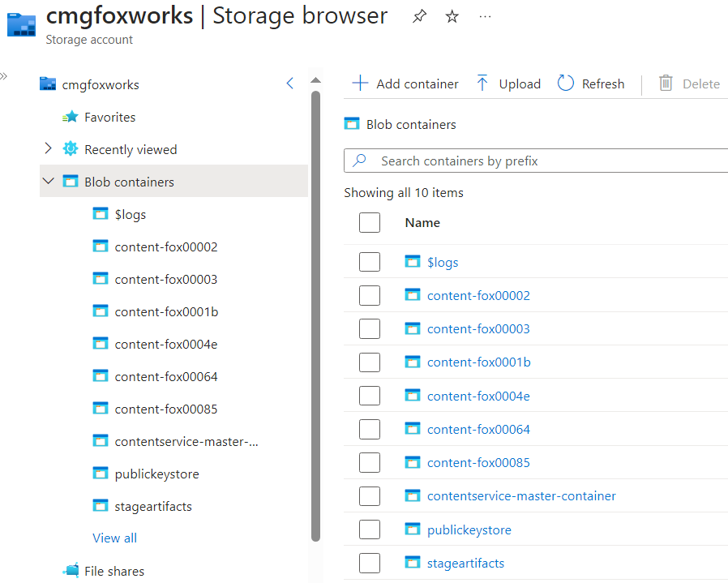Click the View all link

tap(114, 538)
